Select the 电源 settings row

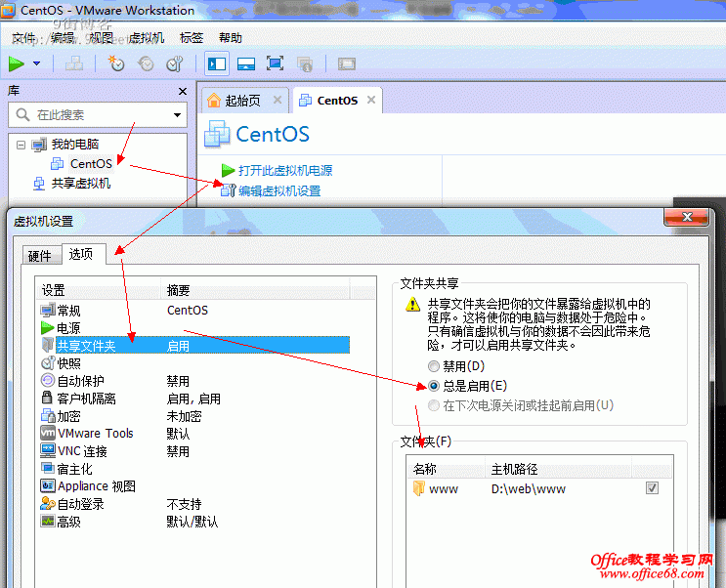point(194,328)
